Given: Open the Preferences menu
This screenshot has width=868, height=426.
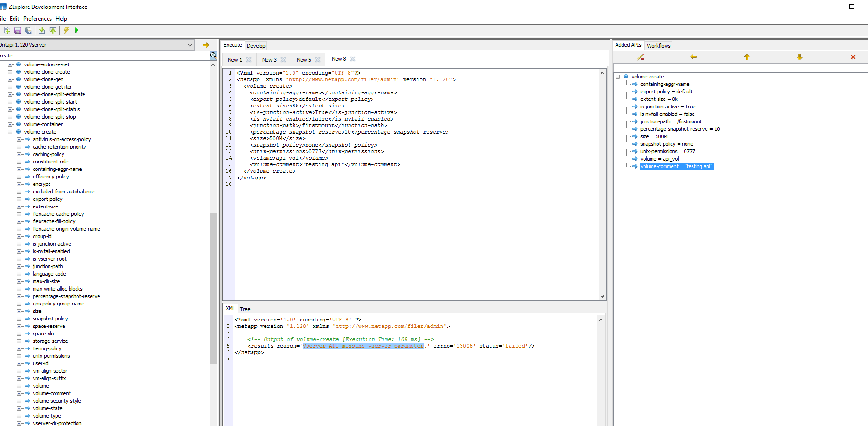Looking at the screenshot, I should (x=37, y=19).
